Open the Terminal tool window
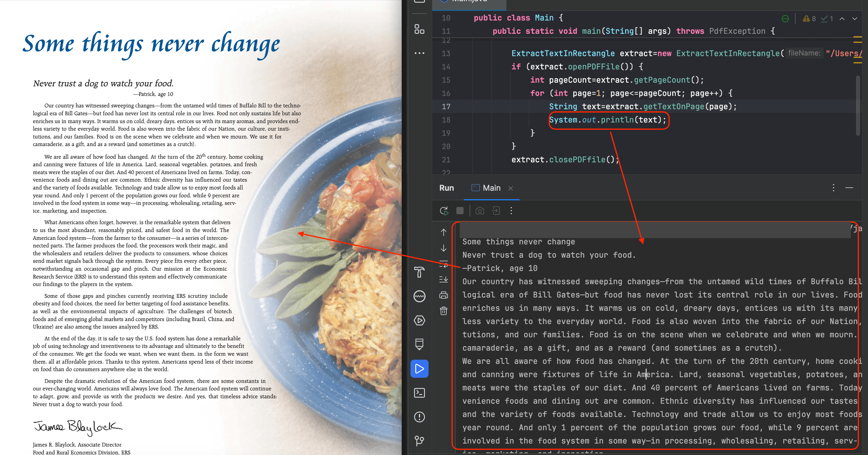This screenshot has height=455, width=868. pyautogui.click(x=419, y=393)
